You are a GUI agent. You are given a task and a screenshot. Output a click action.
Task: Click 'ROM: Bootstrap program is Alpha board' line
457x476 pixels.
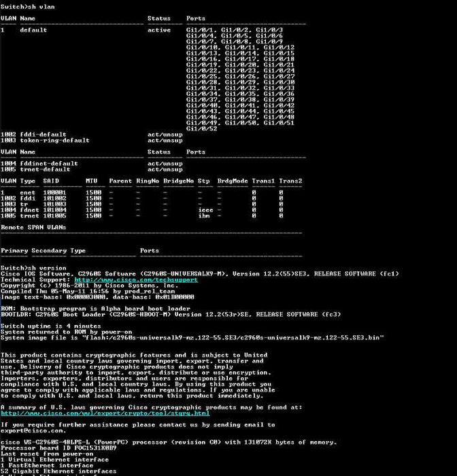tap(96, 309)
